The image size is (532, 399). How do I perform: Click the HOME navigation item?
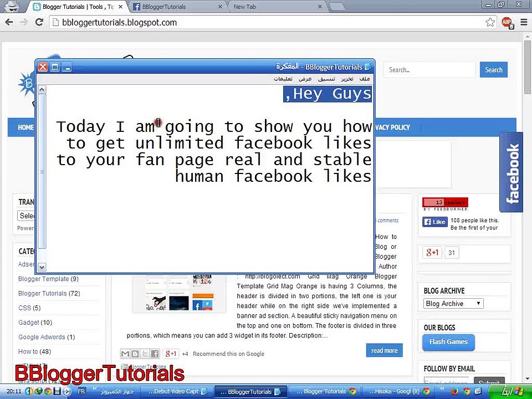tap(26, 127)
